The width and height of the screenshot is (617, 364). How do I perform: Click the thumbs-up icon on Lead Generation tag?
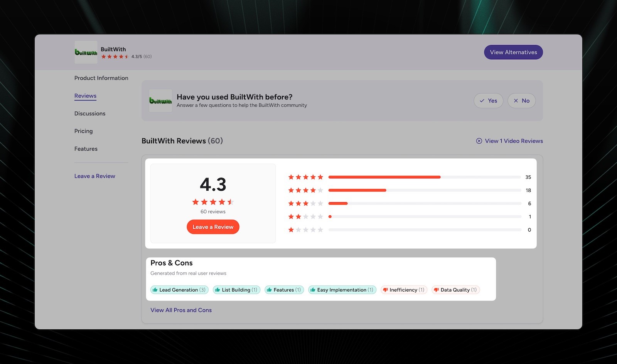click(155, 290)
